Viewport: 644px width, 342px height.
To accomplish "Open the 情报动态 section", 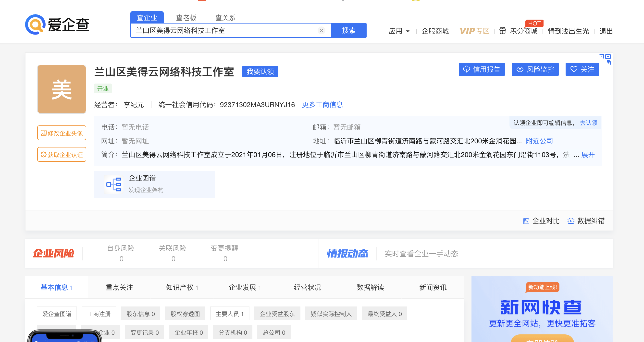I will [x=347, y=254].
